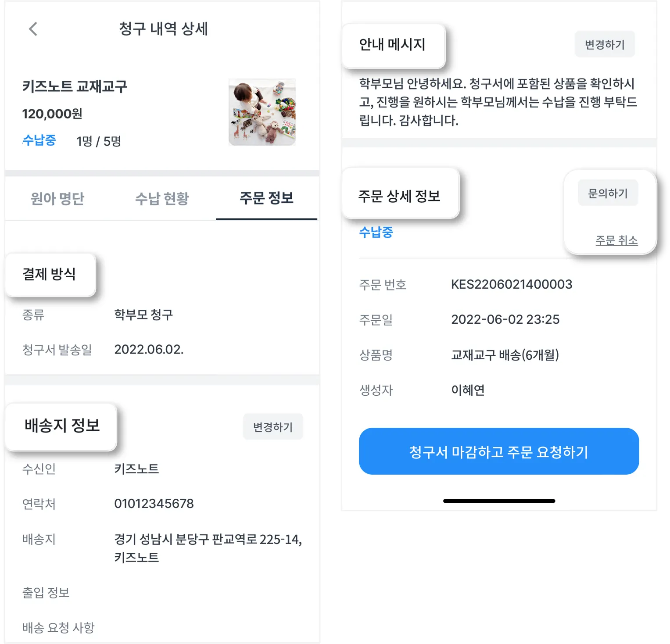Click the contact number 01012345678
The image size is (670, 644).
click(154, 504)
